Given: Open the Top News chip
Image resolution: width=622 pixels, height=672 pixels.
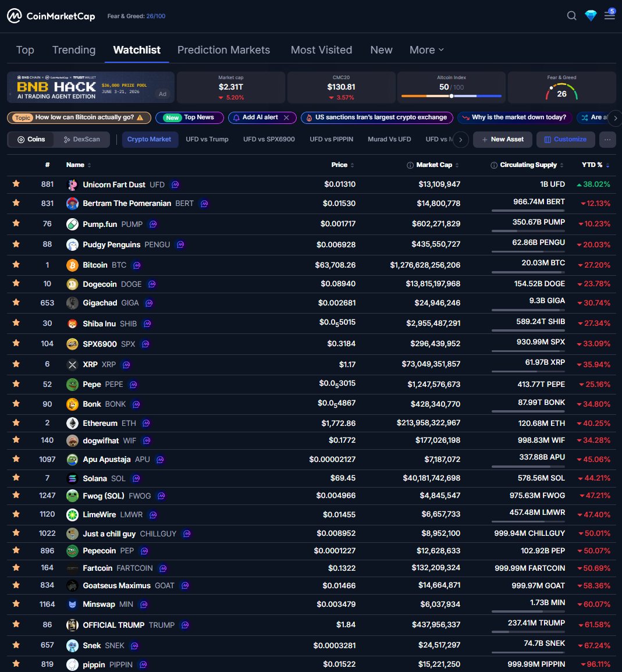Looking at the screenshot, I should point(190,118).
